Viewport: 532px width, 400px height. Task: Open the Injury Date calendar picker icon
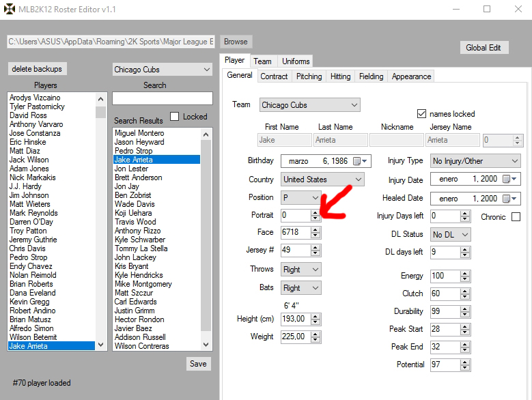click(509, 179)
